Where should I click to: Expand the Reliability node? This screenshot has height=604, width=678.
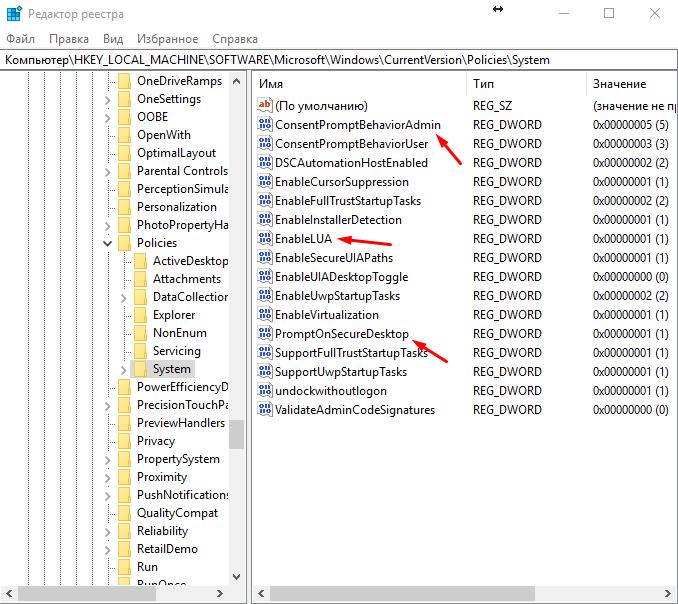point(108,531)
